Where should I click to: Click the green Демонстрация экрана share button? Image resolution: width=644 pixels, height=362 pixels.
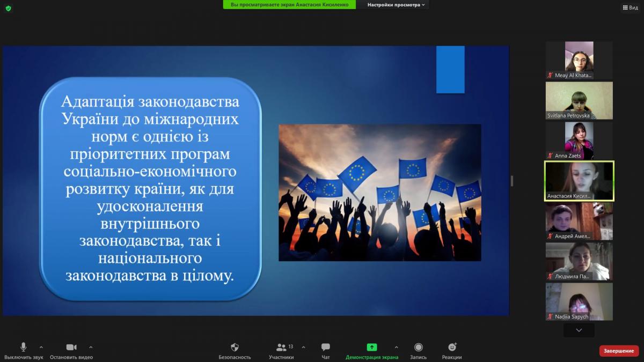372,351
